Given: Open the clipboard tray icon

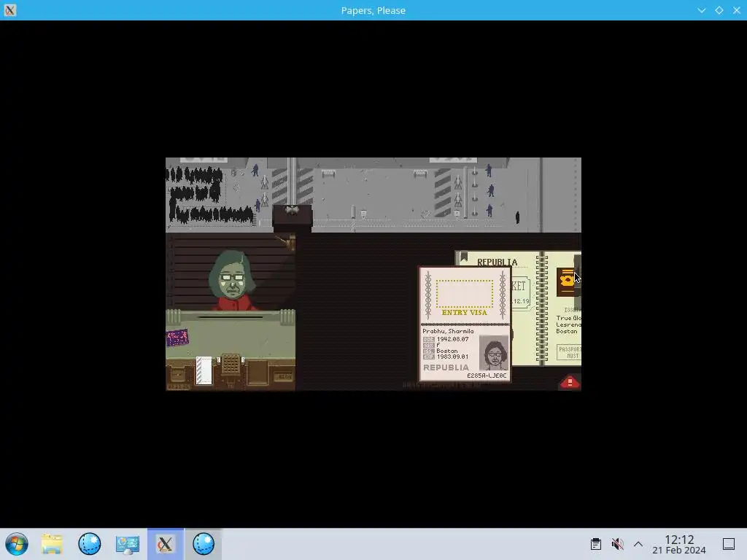Looking at the screenshot, I should [596, 544].
